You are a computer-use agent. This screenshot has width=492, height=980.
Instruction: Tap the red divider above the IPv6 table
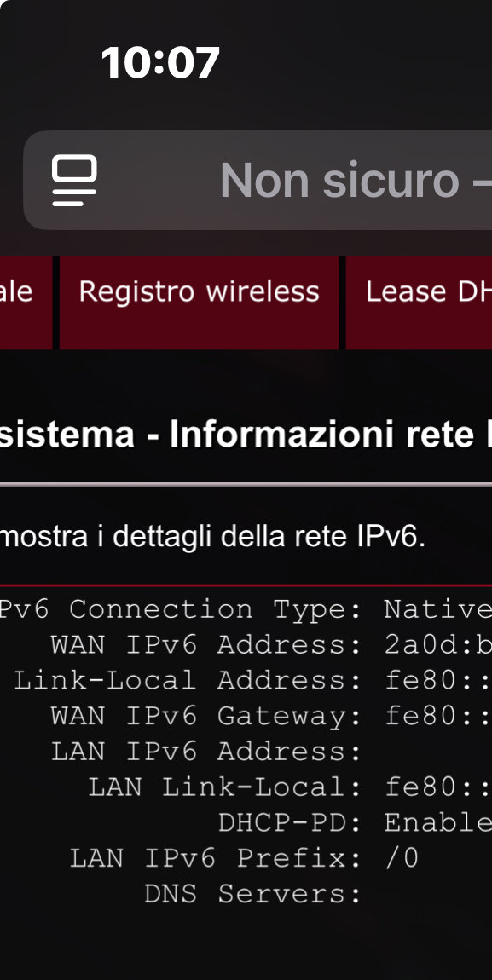tap(246, 585)
